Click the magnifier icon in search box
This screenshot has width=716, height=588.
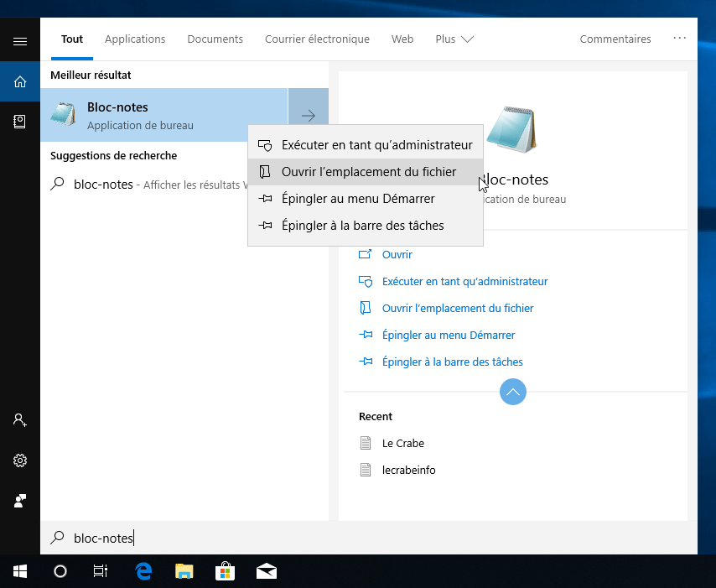pyautogui.click(x=57, y=538)
